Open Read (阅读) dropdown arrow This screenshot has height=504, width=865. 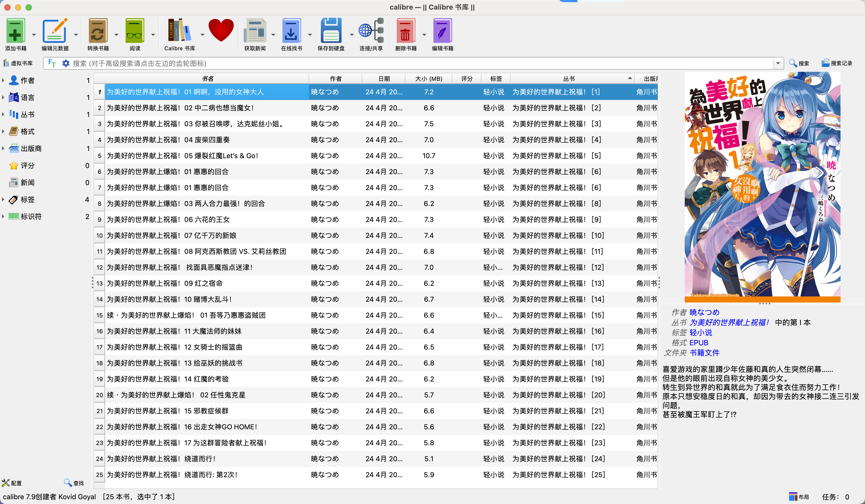[153, 35]
